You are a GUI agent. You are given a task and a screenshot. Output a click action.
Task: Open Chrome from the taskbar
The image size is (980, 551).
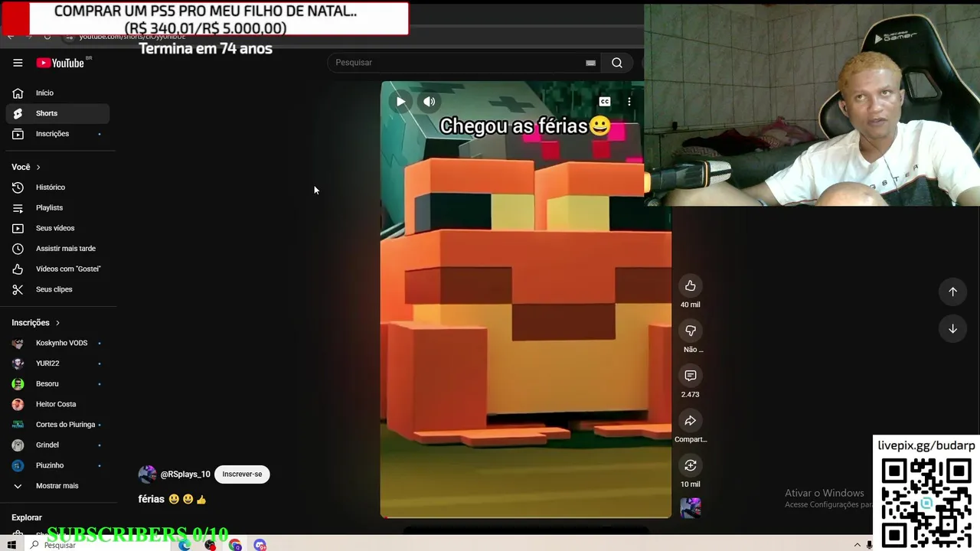click(x=235, y=545)
